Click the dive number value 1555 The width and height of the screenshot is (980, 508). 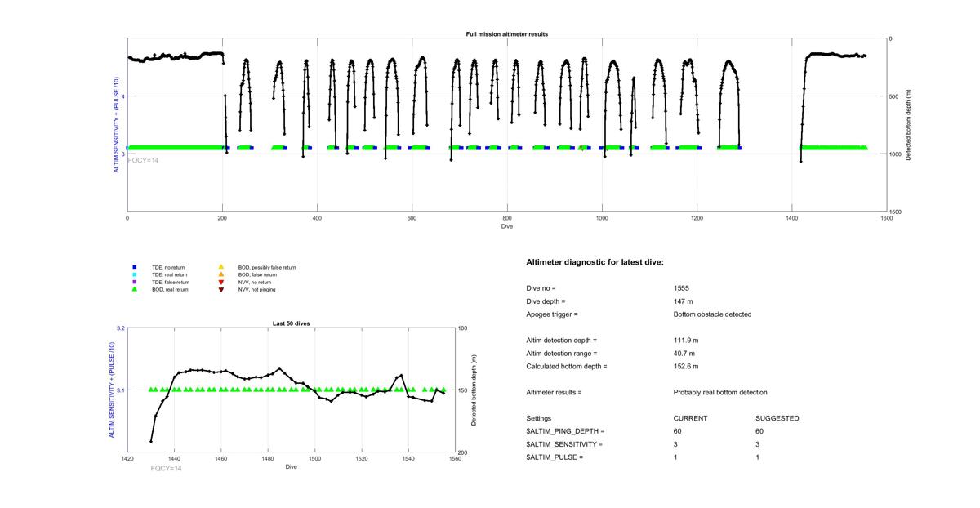point(681,289)
